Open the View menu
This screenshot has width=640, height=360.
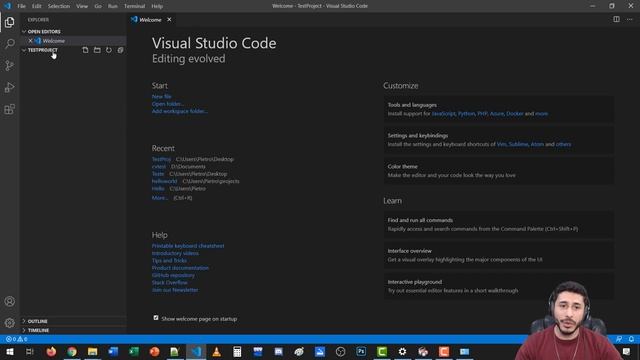click(x=82, y=6)
